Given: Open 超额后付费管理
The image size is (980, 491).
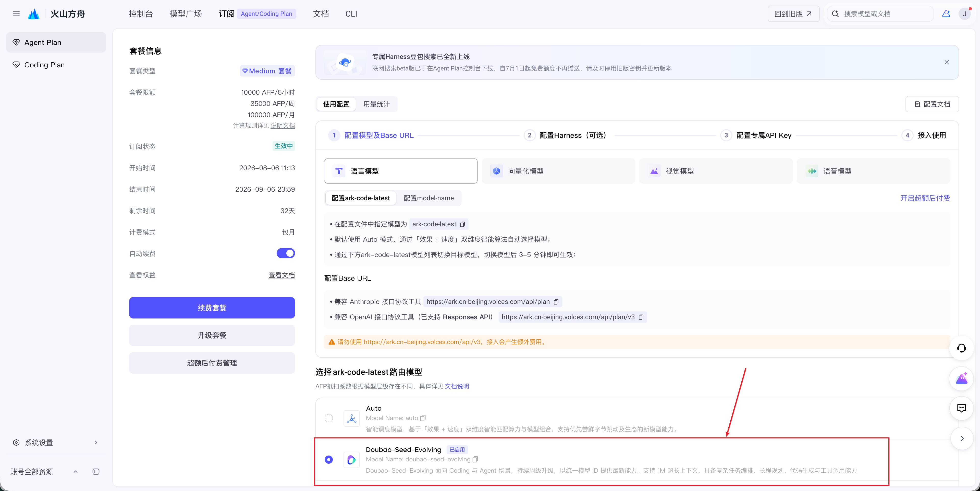Looking at the screenshot, I should (212, 363).
